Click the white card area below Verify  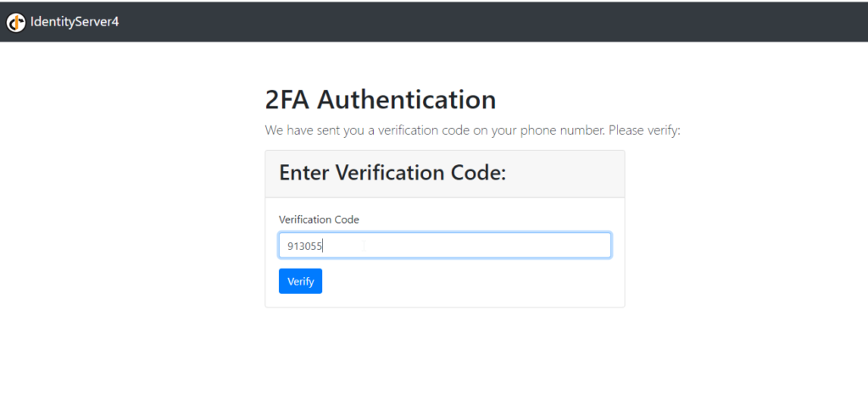coord(444,301)
